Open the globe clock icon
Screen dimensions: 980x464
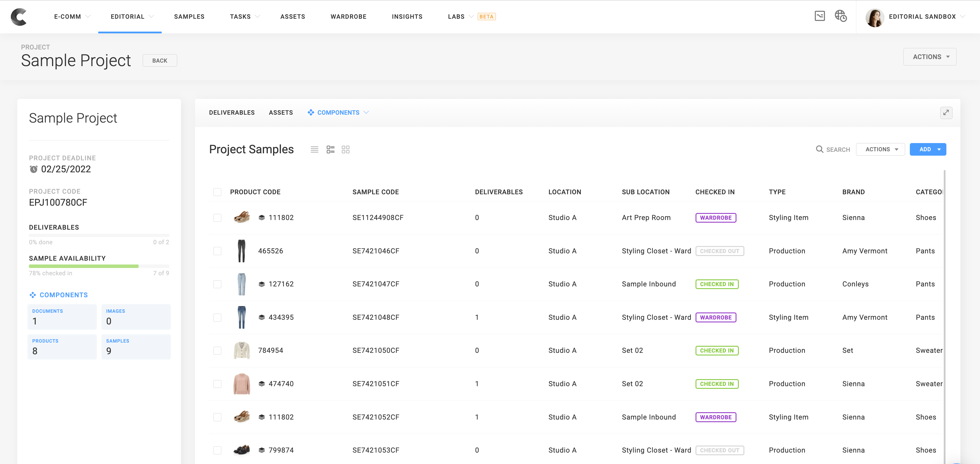click(x=840, y=16)
